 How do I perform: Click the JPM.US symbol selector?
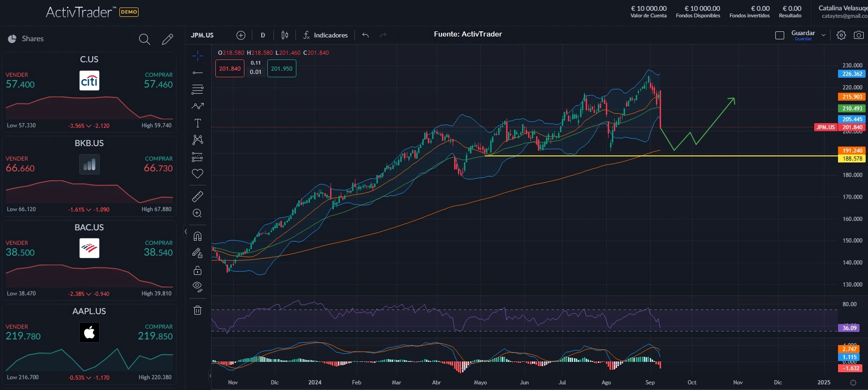coord(202,35)
